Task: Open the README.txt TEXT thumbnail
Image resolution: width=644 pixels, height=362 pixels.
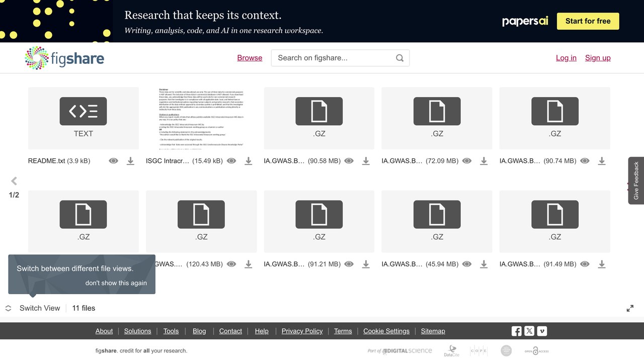Action: 84,118
